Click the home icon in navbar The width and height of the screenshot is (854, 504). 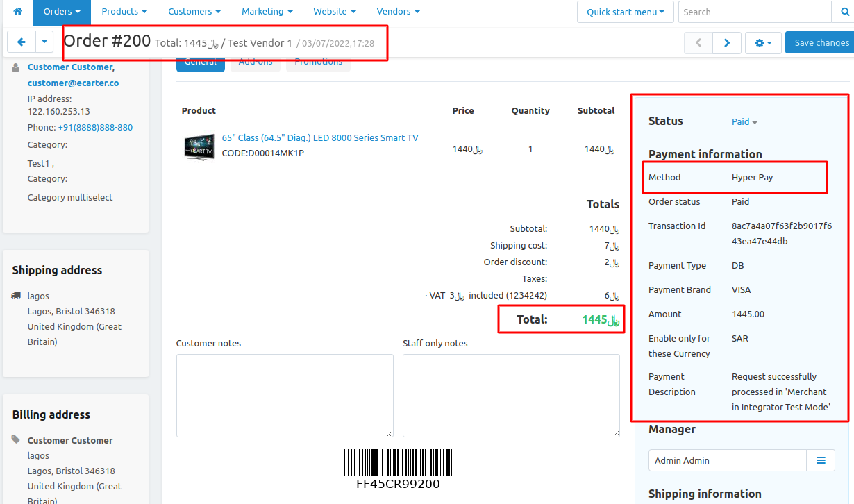(17, 12)
